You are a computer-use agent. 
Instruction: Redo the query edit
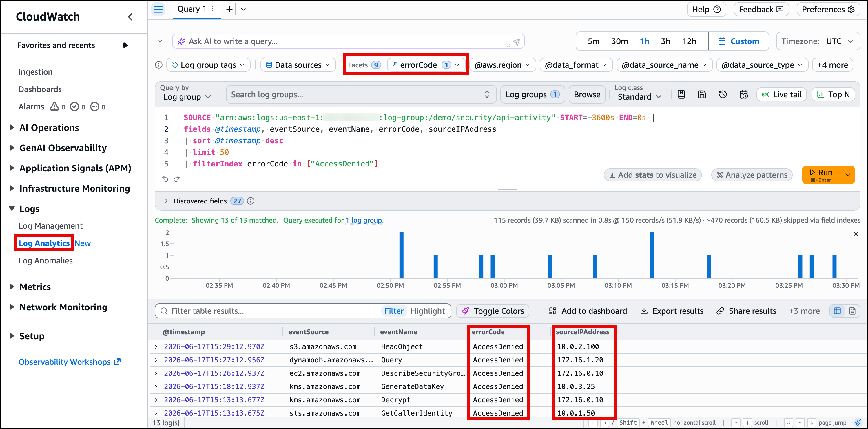(x=176, y=179)
